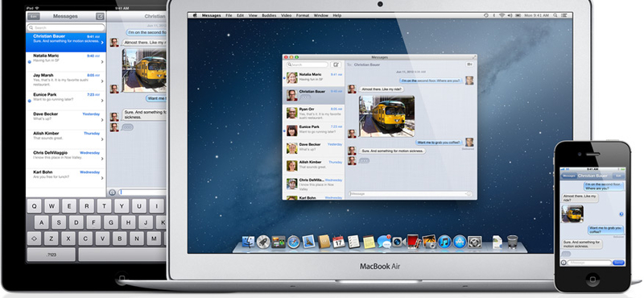Open System Preferences gear in dock

474,242
